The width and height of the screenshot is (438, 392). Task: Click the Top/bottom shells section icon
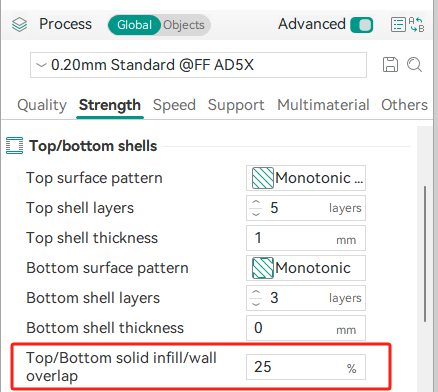14,146
